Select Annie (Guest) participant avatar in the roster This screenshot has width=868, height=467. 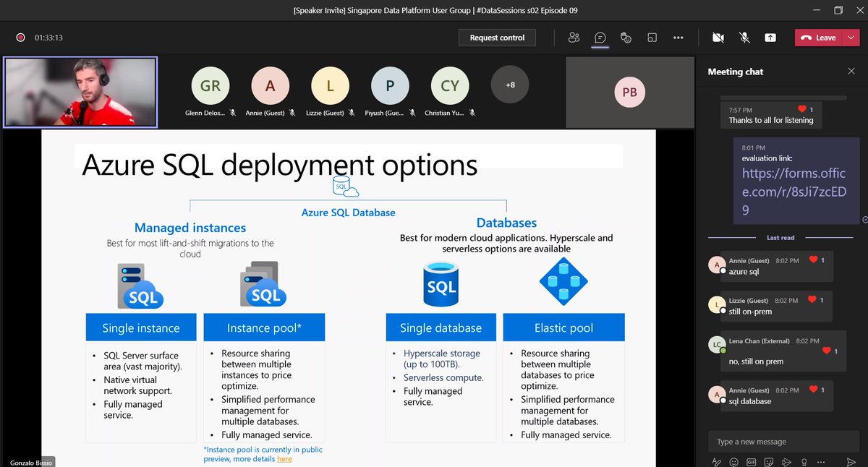(x=270, y=86)
